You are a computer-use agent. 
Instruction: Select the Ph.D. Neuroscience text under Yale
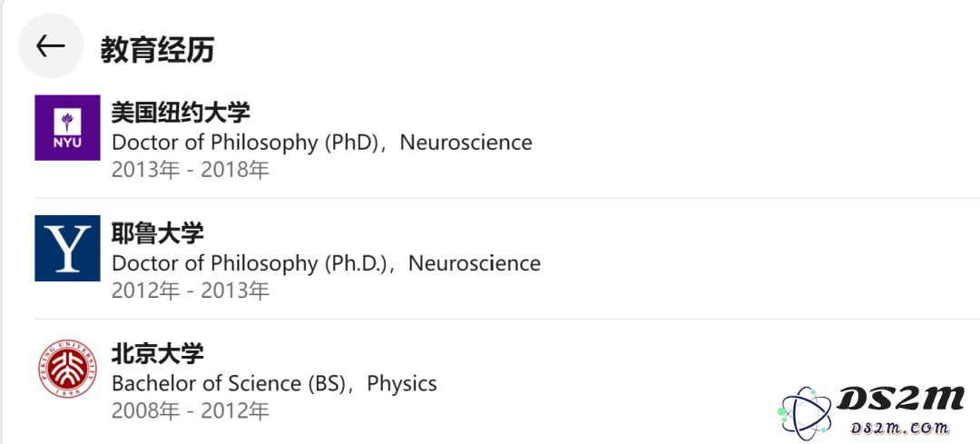pos(327,263)
